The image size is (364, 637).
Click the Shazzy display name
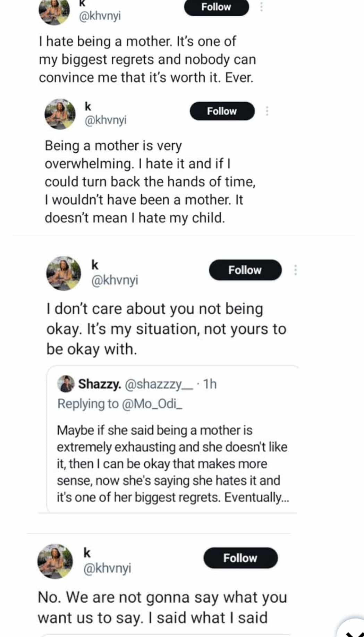click(x=100, y=384)
